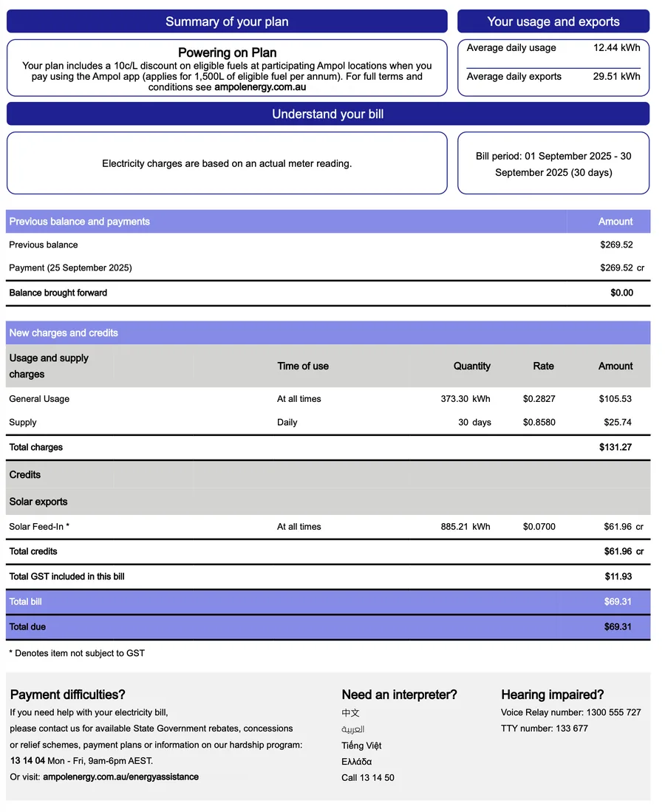Select the 'Summary of your plan' header
The width and height of the screenshot is (665, 812).
tap(227, 21)
